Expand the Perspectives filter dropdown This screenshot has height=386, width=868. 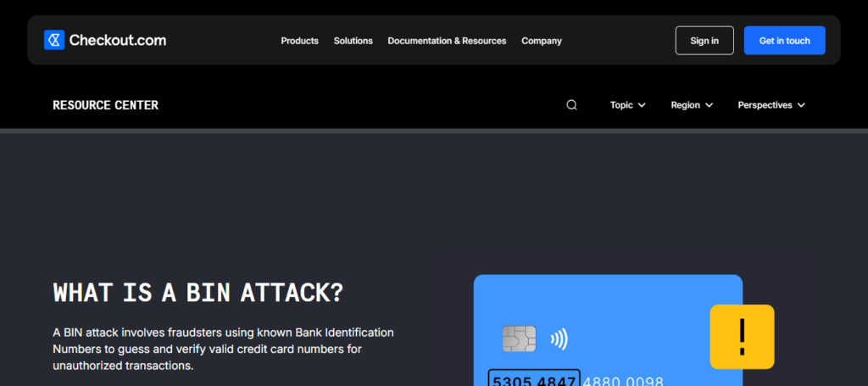pyautogui.click(x=771, y=104)
